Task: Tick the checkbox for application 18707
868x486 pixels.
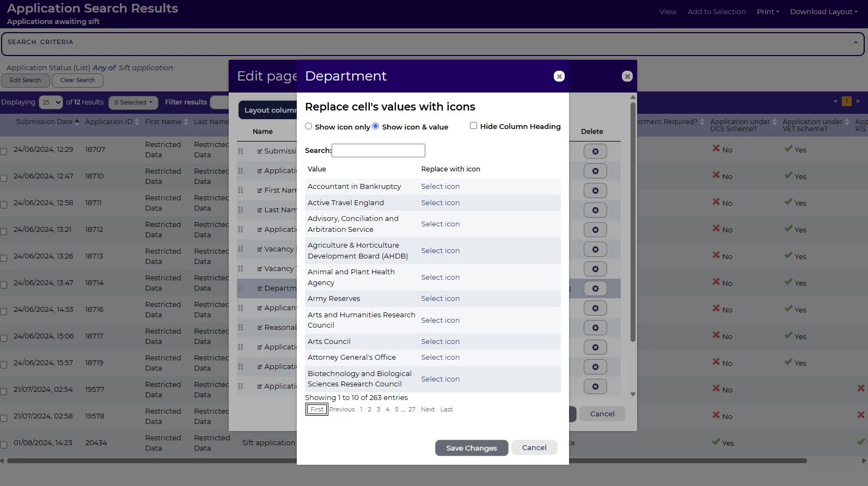Action: pos(3,151)
